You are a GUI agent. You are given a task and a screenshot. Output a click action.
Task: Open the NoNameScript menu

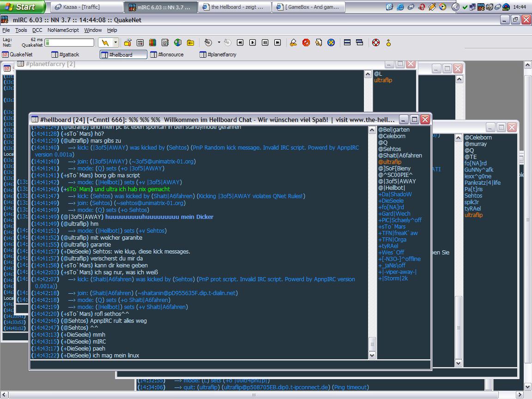63,30
